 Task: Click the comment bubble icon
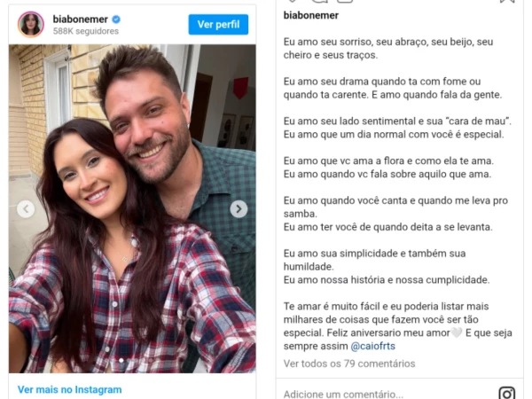click(319, 1)
